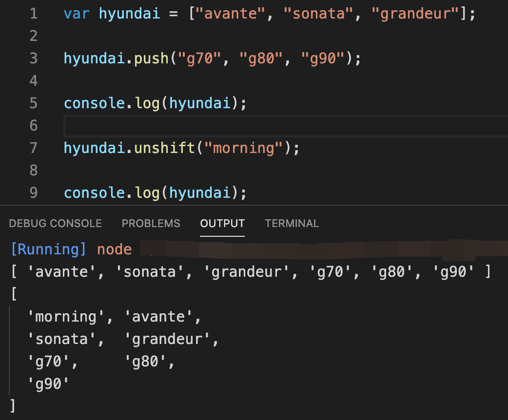508x420 pixels.
Task: Click the push method on line 3
Action: click(151, 58)
